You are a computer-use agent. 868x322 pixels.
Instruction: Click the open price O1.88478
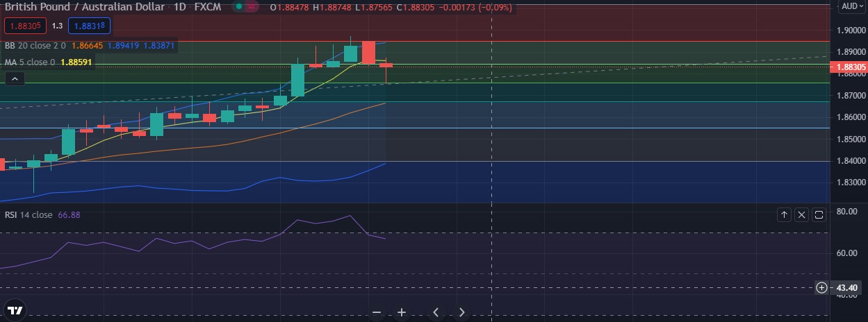[x=289, y=7]
